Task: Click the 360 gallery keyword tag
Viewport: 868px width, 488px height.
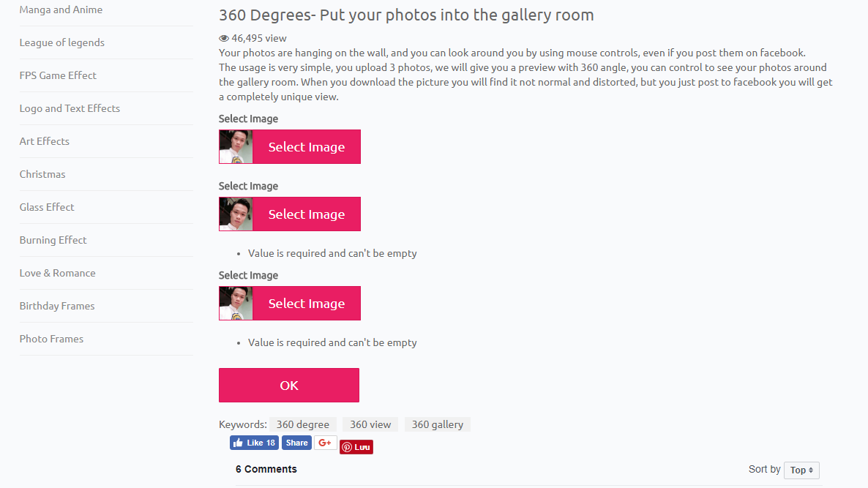Action: pos(438,424)
